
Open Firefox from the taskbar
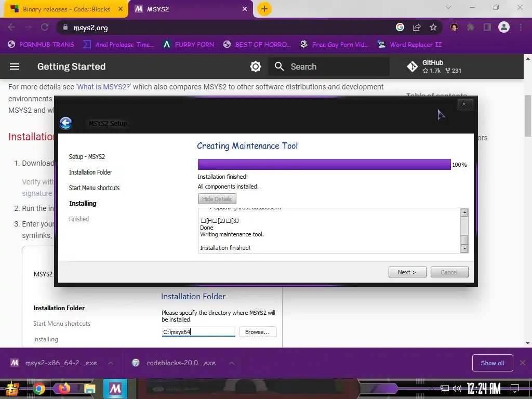64,389
